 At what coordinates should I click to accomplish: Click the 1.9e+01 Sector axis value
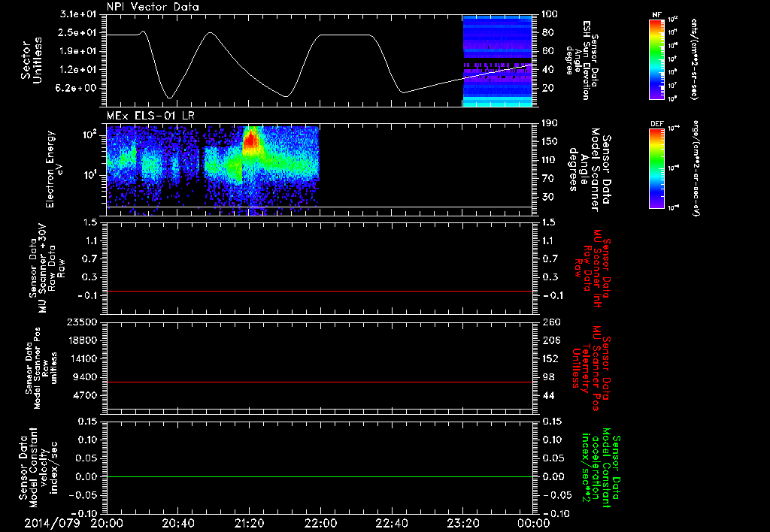[x=78, y=51]
